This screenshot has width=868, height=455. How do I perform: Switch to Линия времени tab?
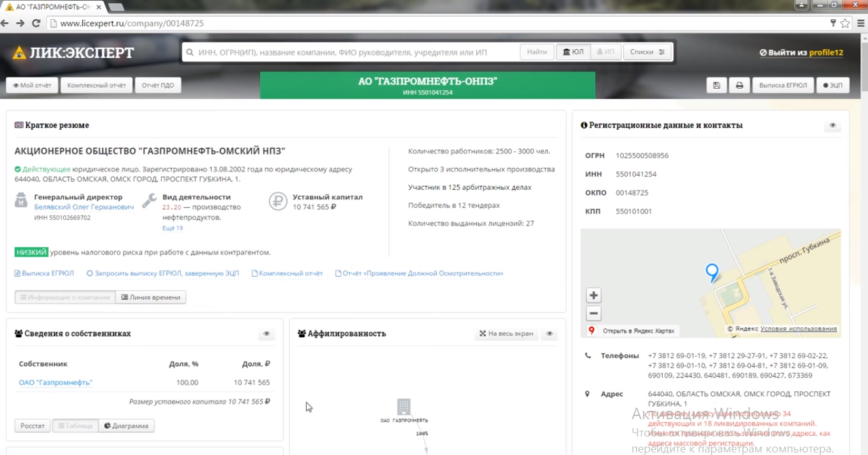pyautogui.click(x=151, y=297)
